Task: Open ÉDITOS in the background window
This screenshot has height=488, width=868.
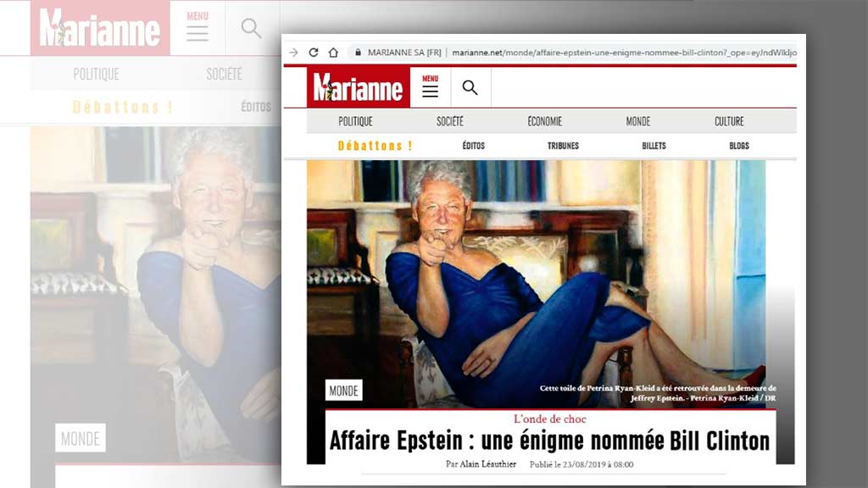Action: click(256, 107)
